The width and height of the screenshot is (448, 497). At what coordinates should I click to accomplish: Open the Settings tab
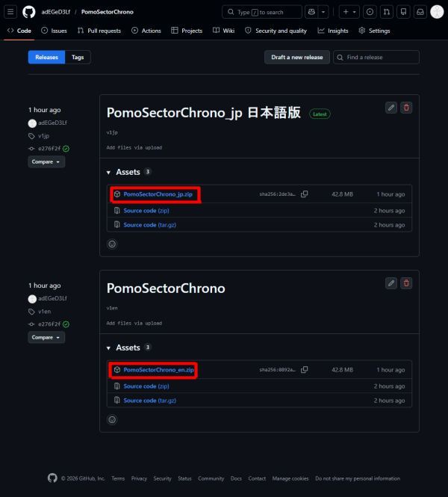click(x=374, y=31)
